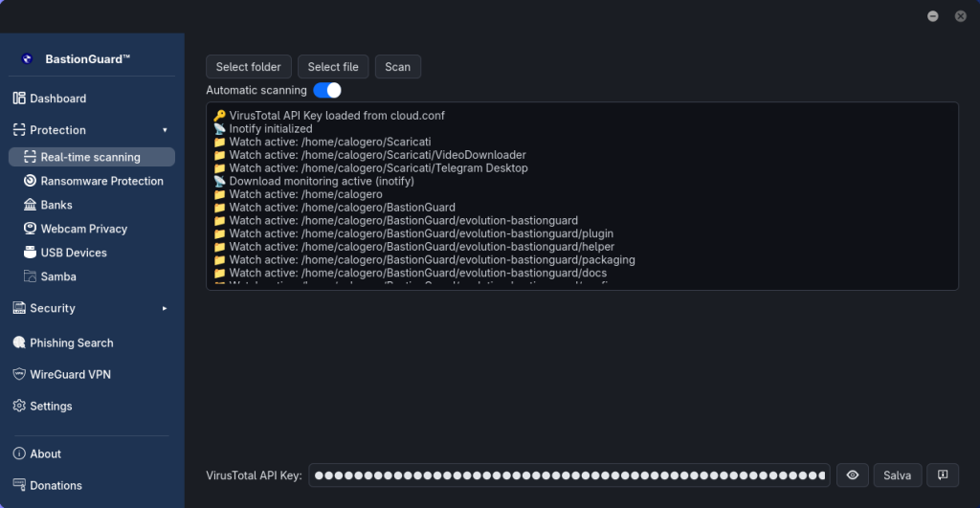
Task: Click the Webcam Privacy camera icon
Action: [30, 229]
